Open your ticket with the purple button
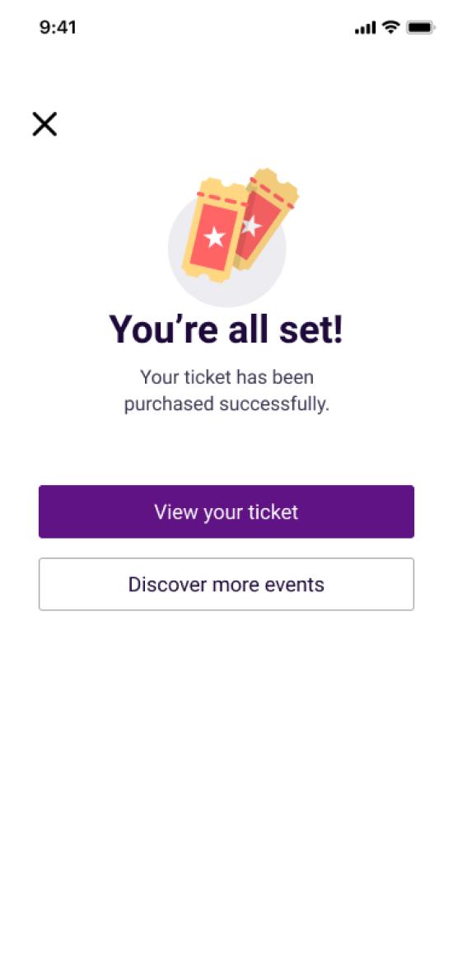The width and height of the screenshot is (453, 980). point(226,512)
